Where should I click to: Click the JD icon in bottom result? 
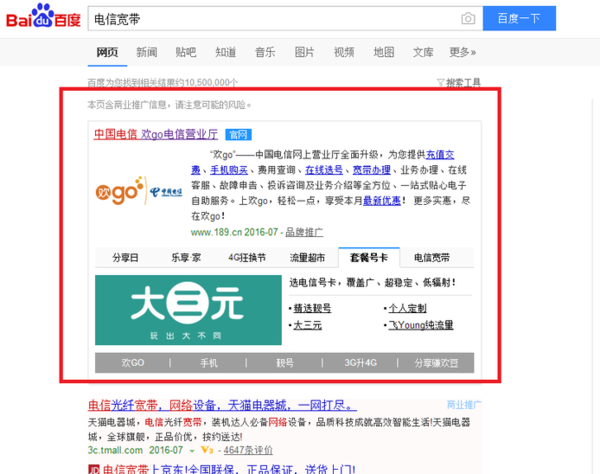tap(93, 469)
